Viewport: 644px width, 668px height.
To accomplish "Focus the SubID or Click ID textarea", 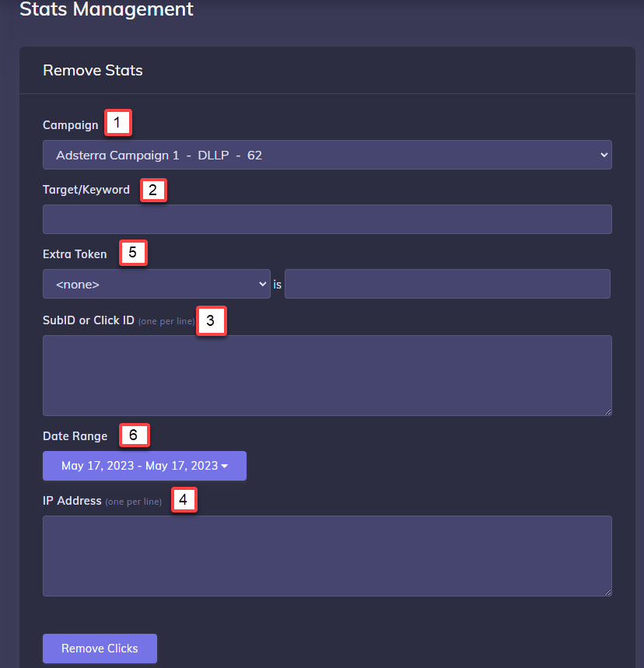I will click(327, 375).
